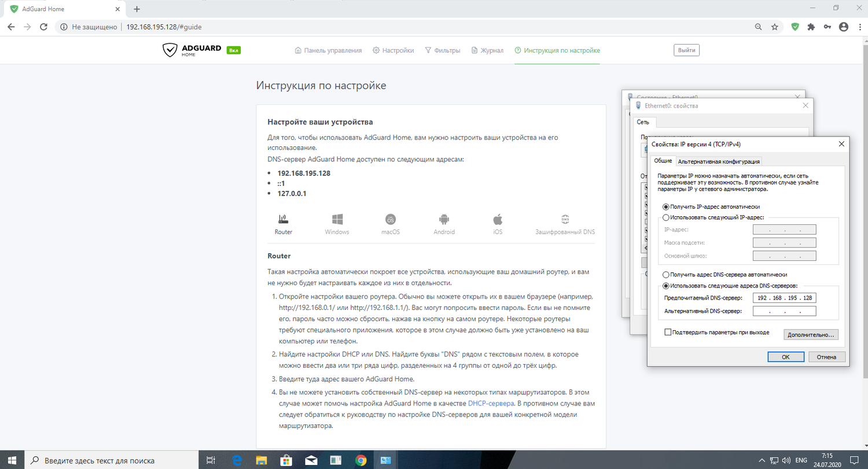Select "Использовать следующие адреса DNS-серверов" radio button
868x469 pixels.
(666, 286)
